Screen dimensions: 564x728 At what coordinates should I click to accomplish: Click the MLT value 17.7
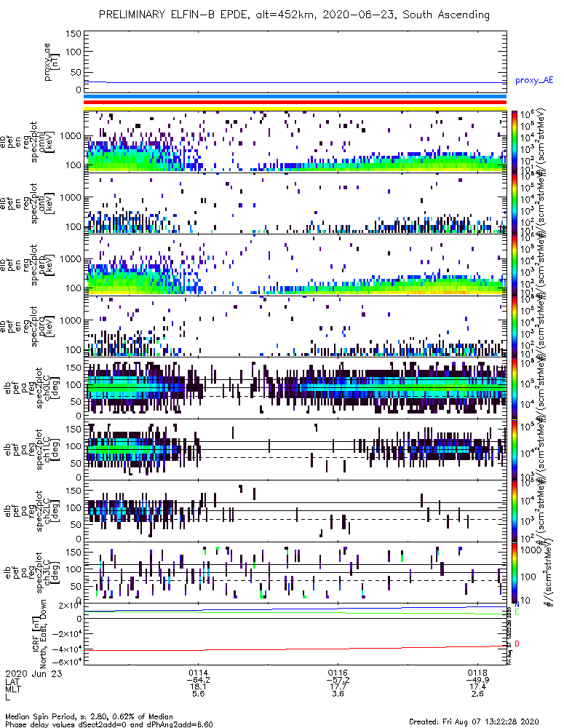click(338, 687)
